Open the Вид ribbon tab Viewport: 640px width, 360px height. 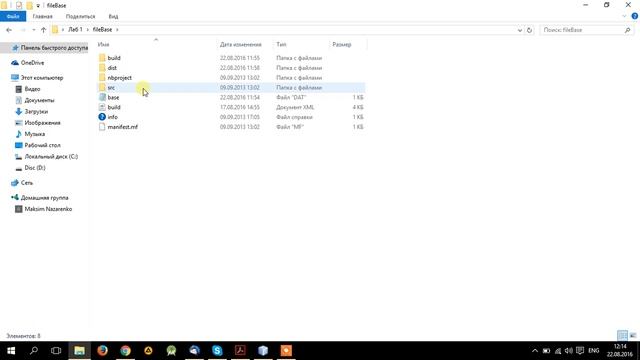[x=113, y=16]
